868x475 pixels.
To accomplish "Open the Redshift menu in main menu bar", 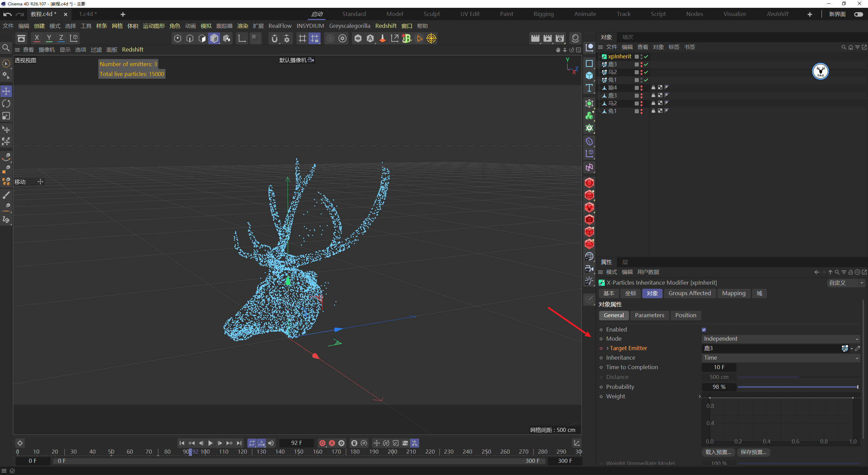I will point(386,26).
